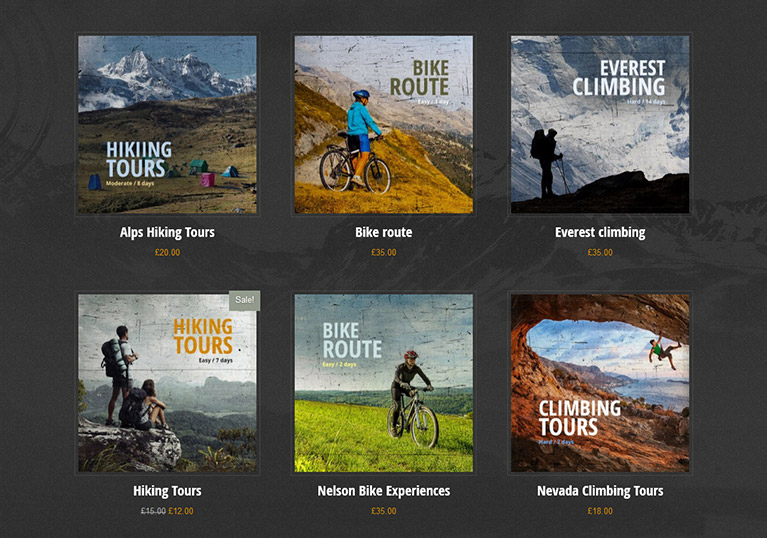The image size is (767, 538).
Task: Open the Everest Climbing product image
Action: [x=600, y=124]
